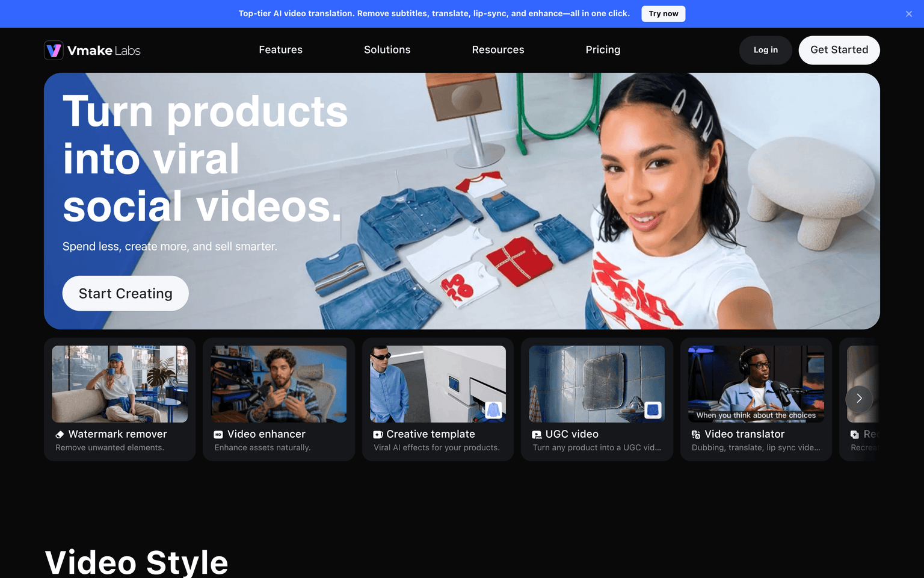924x578 pixels.
Task: Click the "Video Style" heading
Action: pyautogui.click(x=137, y=562)
